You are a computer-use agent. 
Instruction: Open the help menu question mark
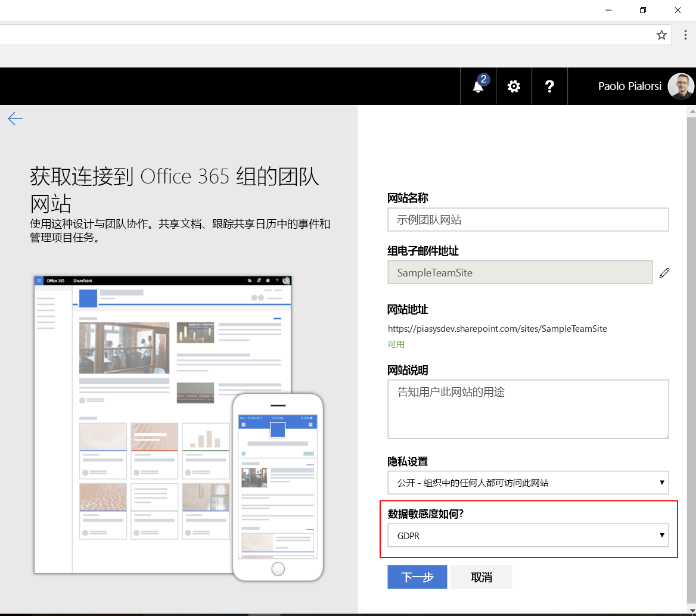tap(549, 86)
